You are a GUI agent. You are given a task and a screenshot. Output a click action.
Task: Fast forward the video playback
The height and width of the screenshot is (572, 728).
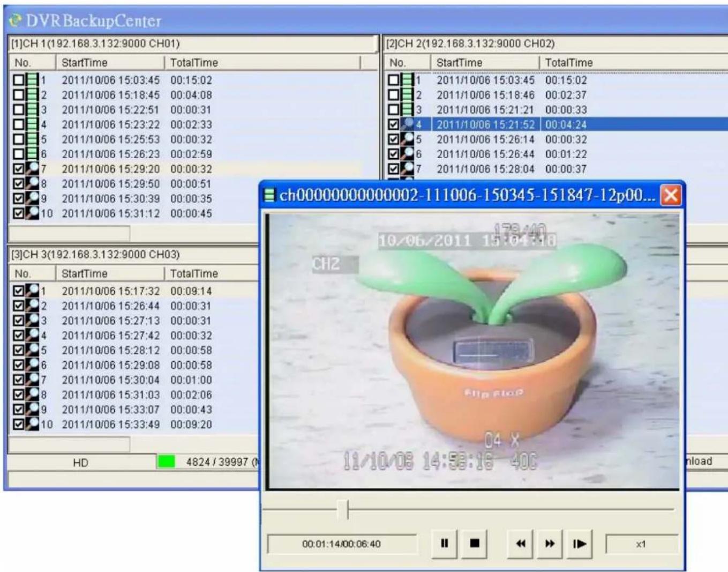point(550,544)
